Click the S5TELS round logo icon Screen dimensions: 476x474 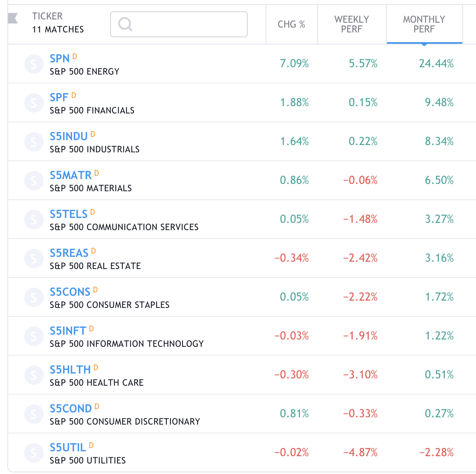click(x=34, y=220)
